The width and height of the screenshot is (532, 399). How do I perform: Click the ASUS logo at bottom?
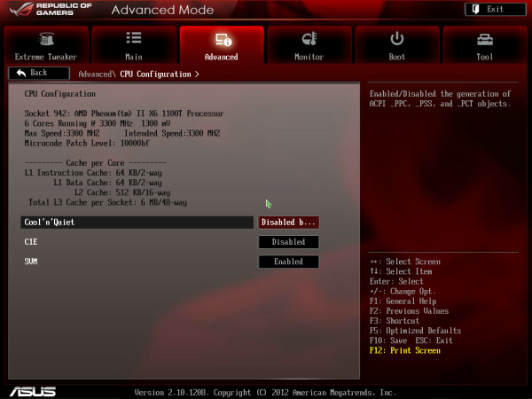(33, 392)
